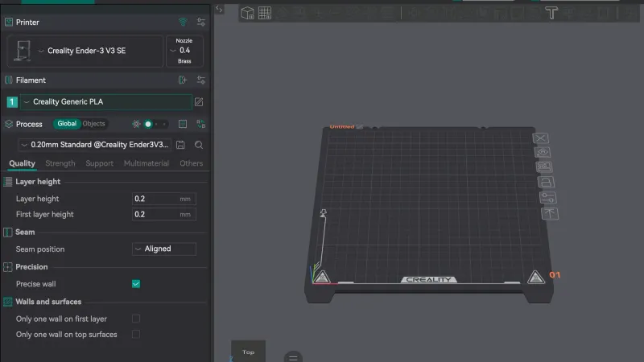Open printer preset settings sliders icon
This screenshot has width=644, height=362.
tap(200, 23)
